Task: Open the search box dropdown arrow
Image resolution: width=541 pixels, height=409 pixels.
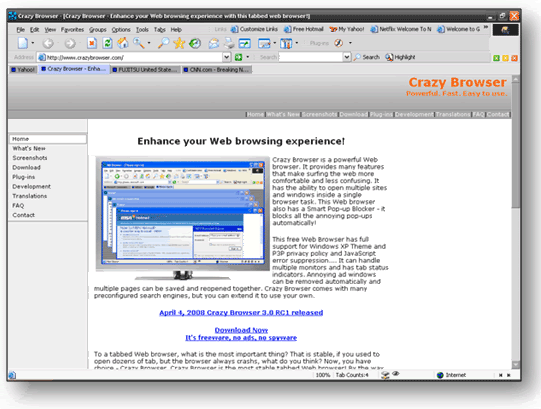Action: 347,57
